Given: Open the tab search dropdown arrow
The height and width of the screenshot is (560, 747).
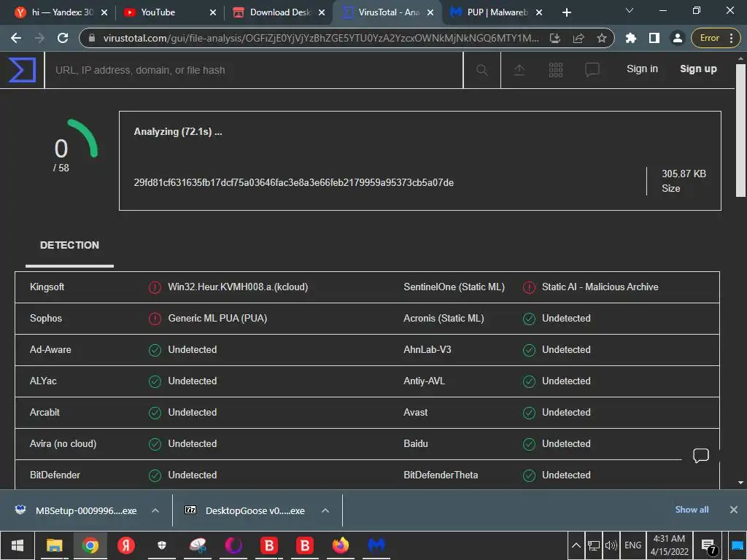Looking at the screenshot, I should pos(630,10).
